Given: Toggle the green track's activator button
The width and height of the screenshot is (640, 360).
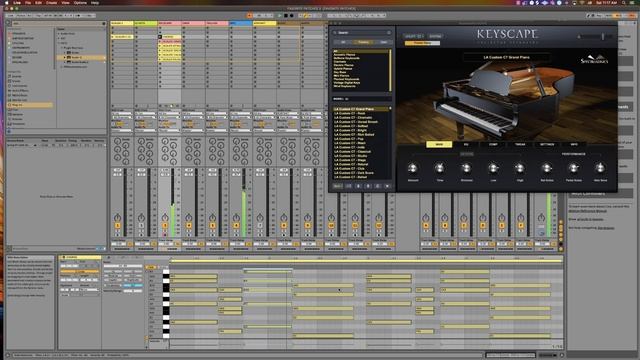Looking at the screenshot, I should (x=141, y=225).
